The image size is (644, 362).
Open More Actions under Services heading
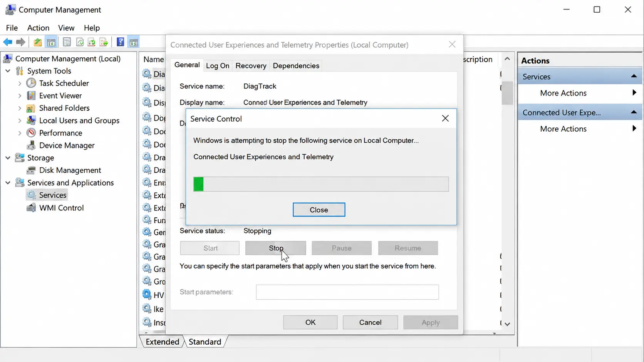(x=563, y=93)
